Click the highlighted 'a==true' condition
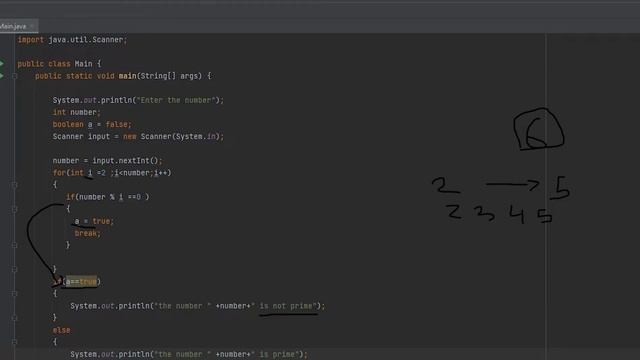Viewport: 640px width, 360px height. (x=81, y=282)
